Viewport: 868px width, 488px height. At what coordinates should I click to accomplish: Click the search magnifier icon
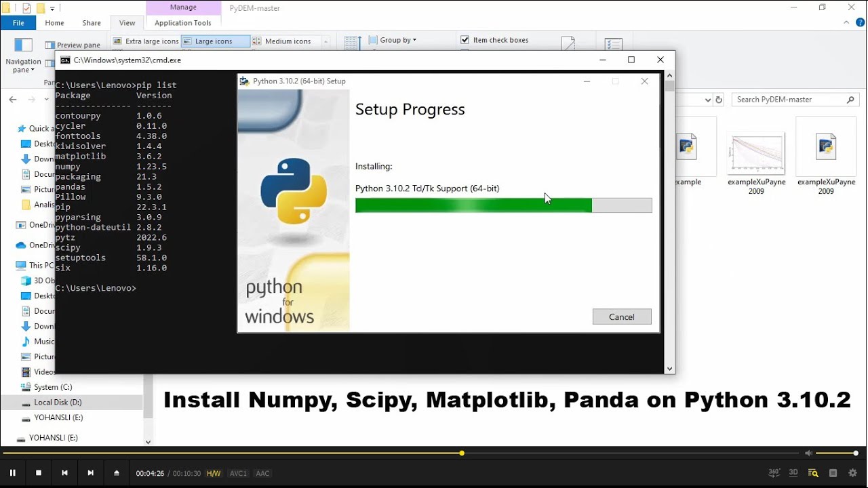point(850,100)
